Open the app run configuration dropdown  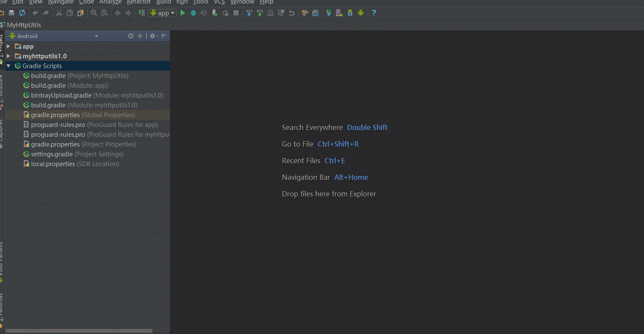162,13
